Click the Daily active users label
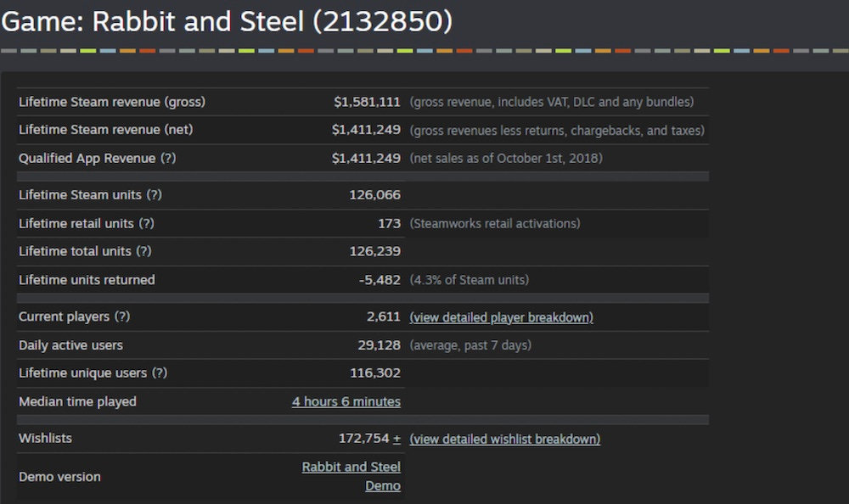The width and height of the screenshot is (849, 504). [x=71, y=345]
